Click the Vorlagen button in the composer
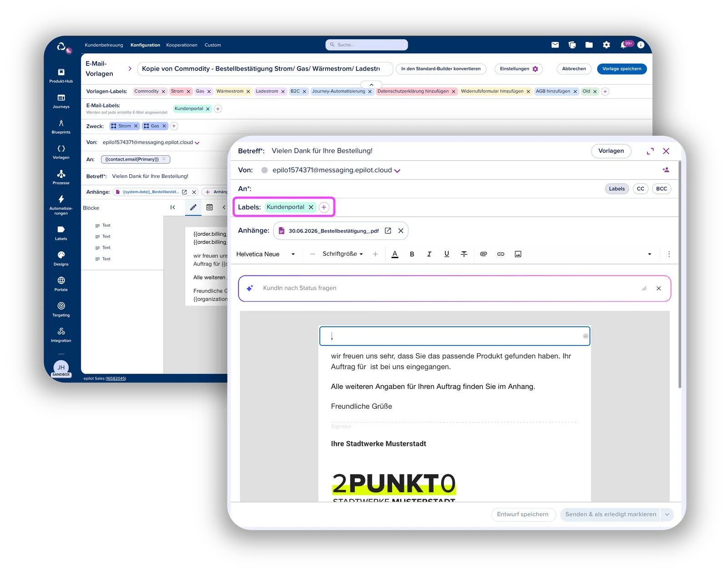Image resolution: width=728 pixels, height=574 pixels. (x=611, y=151)
